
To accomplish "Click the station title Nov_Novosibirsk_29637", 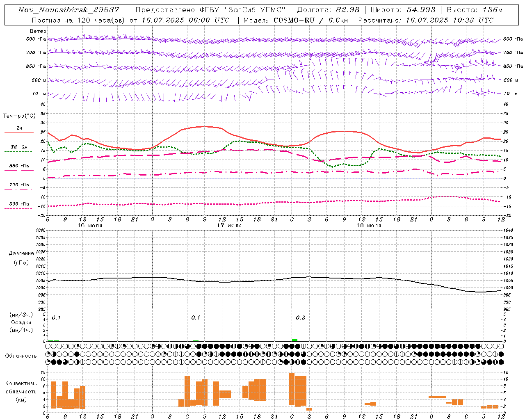I will [x=68, y=10].
